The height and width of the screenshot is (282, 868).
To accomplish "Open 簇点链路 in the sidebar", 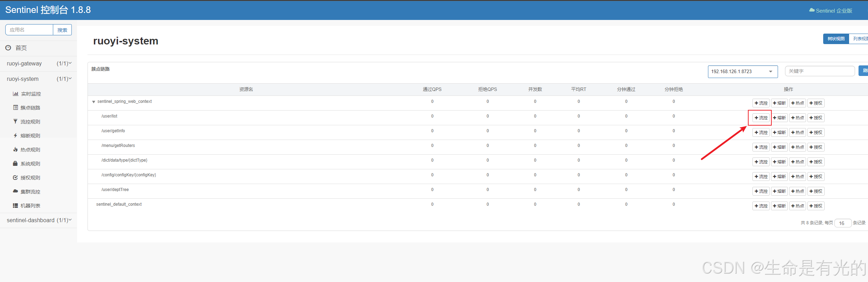I will click(x=30, y=108).
